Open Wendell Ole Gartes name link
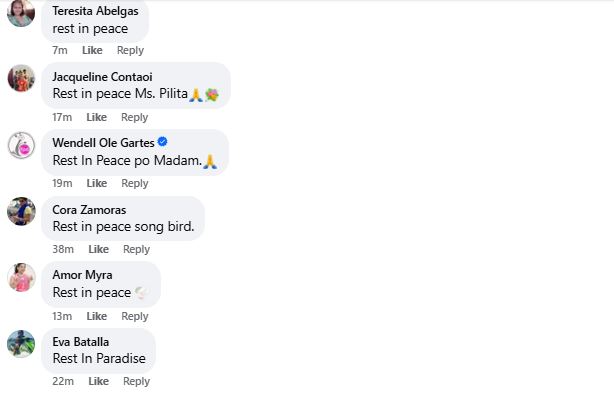 coord(103,142)
